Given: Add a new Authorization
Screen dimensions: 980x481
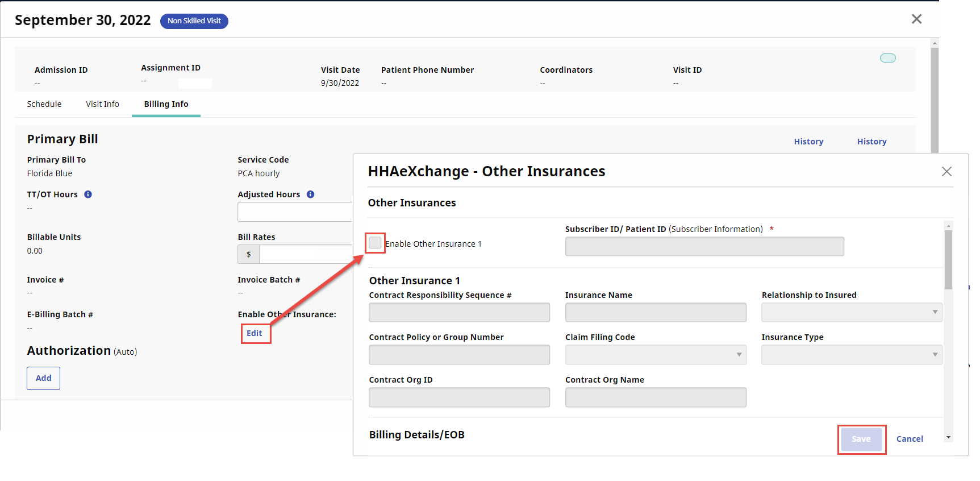Looking at the screenshot, I should tap(44, 378).
